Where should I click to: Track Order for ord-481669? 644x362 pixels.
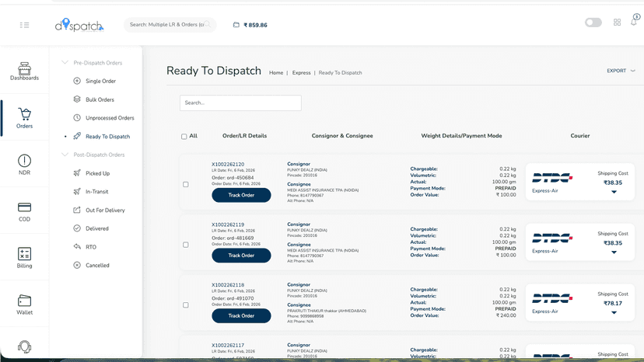241,256
